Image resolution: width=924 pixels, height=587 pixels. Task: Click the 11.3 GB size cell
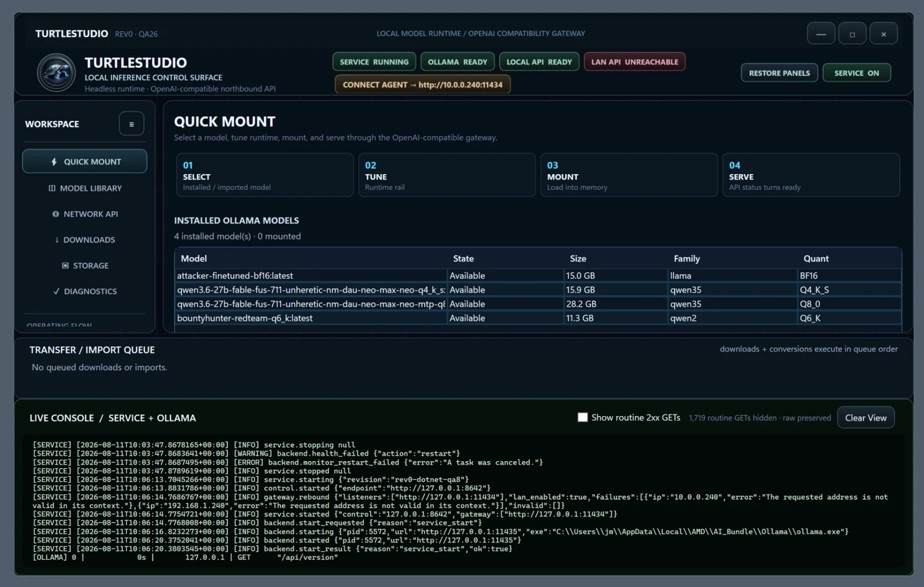pyautogui.click(x=615, y=318)
